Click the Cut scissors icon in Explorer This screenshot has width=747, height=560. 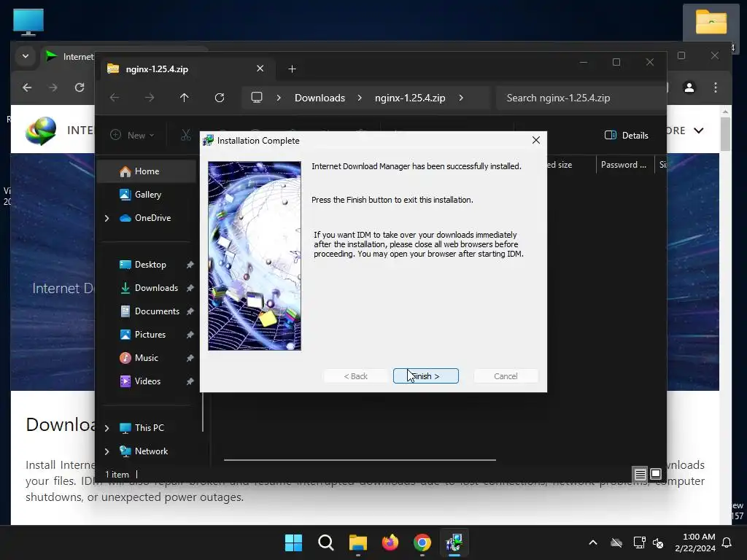[185, 135]
